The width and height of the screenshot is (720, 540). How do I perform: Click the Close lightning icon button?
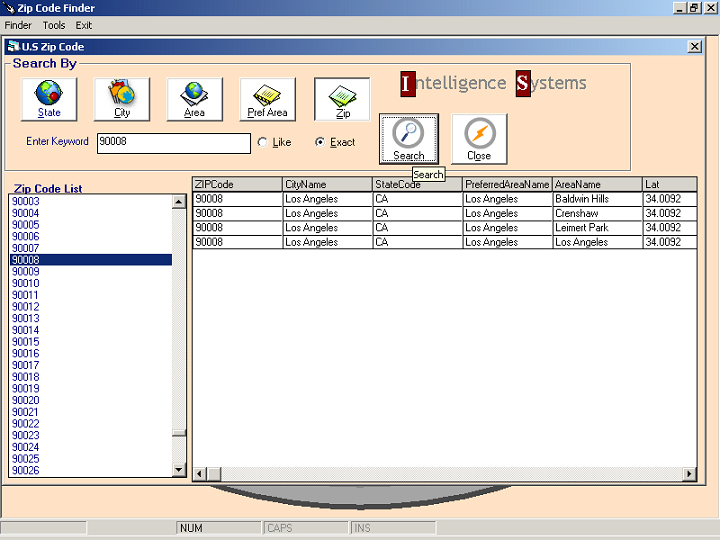pyautogui.click(x=479, y=139)
